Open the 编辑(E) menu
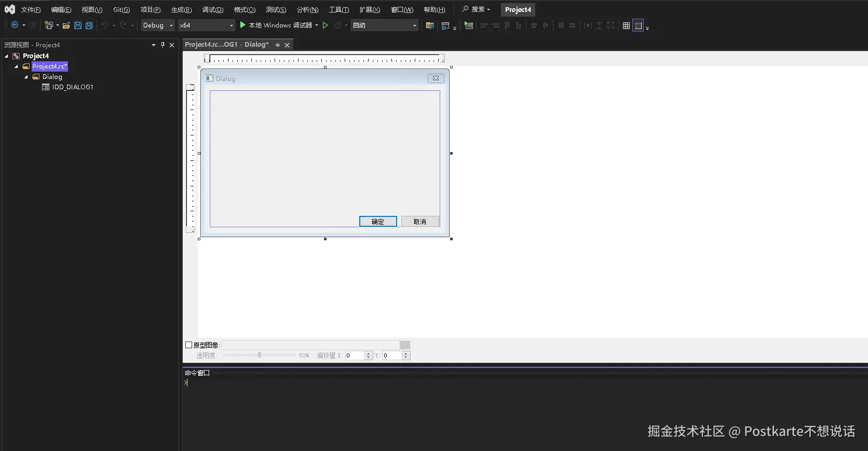Screen dimensions: 868x451 pos(61,10)
